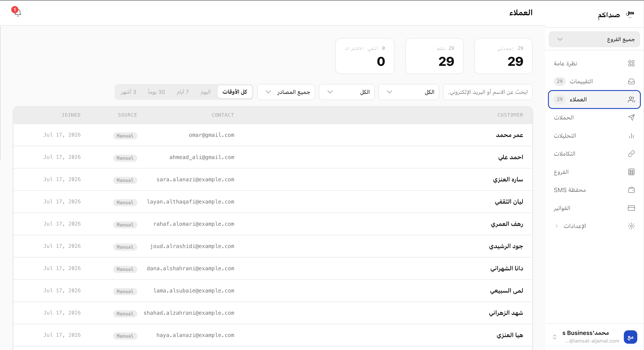This screenshot has height=350, width=644.
Task: Open customer 'احمد علي'
Action: 510,157
